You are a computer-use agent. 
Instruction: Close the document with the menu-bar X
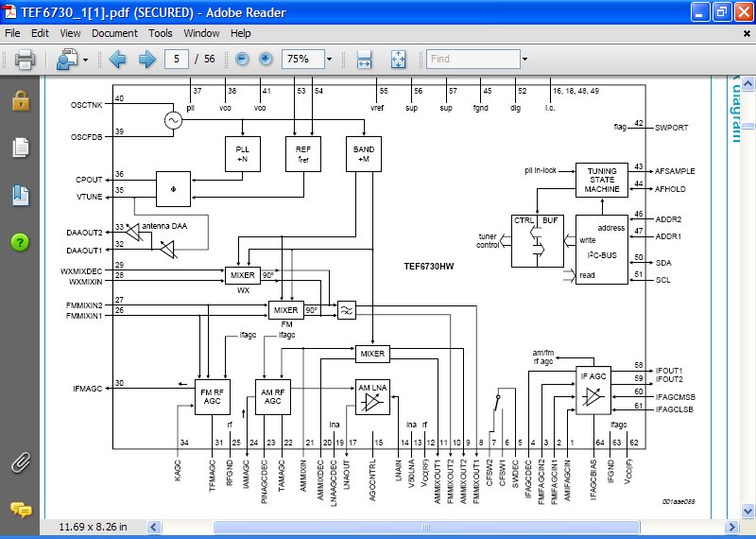tap(747, 34)
